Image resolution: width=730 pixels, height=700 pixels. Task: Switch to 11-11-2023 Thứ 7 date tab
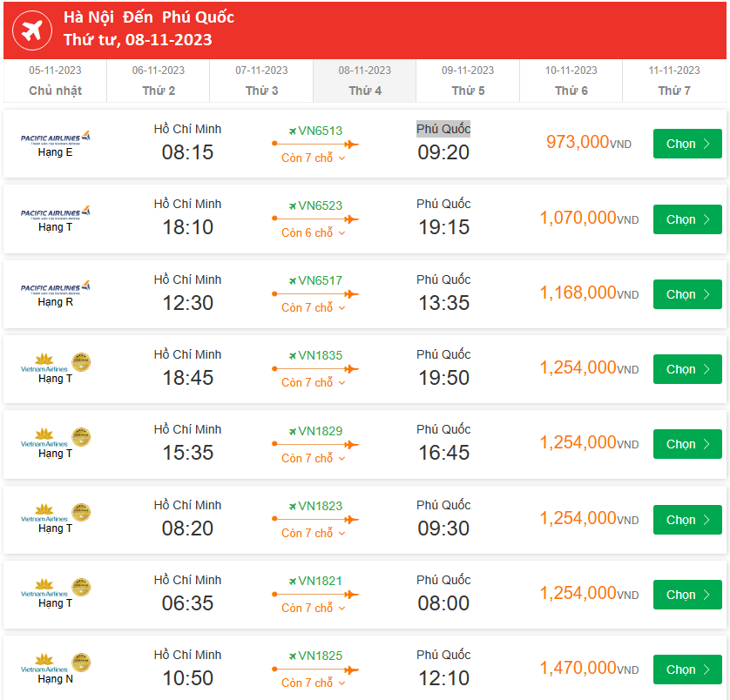tap(674, 80)
